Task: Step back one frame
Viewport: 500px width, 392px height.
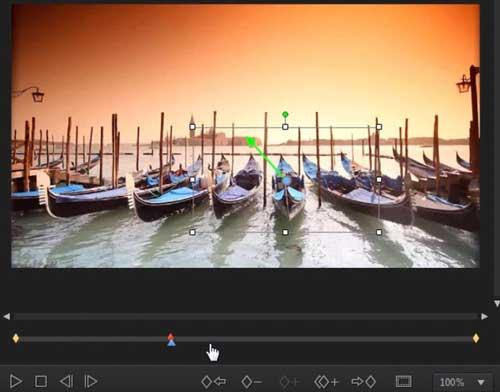Action: point(66,381)
